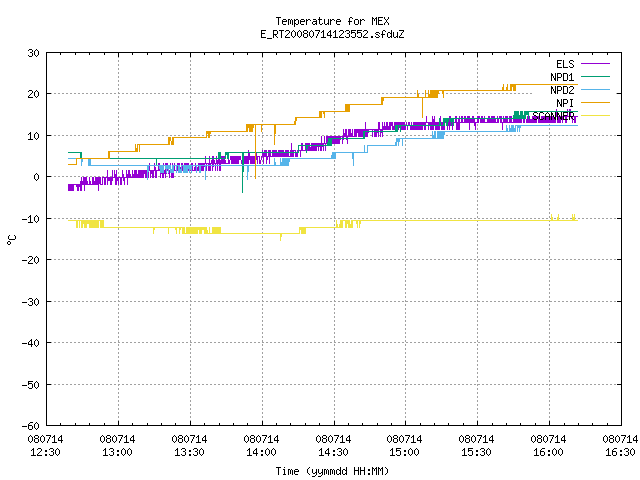Click the x-axis tick label 16:00
This screenshot has height=480, width=640.
click(x=548, y=452)
